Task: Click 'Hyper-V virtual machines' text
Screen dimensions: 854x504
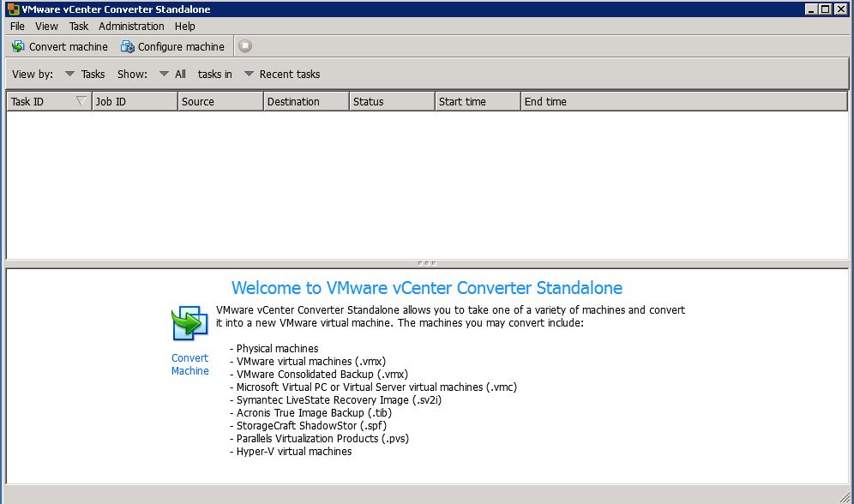Action: [294, 451]
